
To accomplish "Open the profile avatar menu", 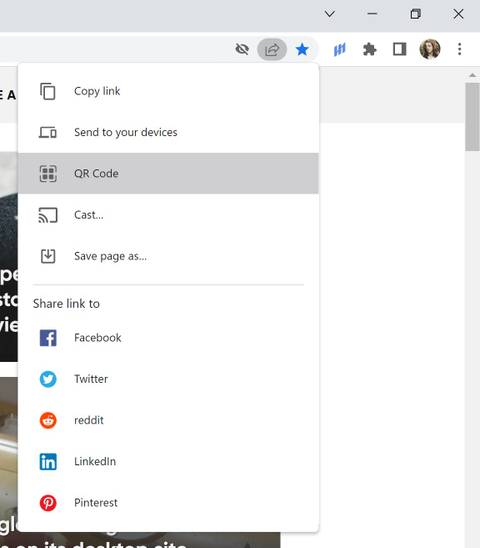I will coord(430,49).
